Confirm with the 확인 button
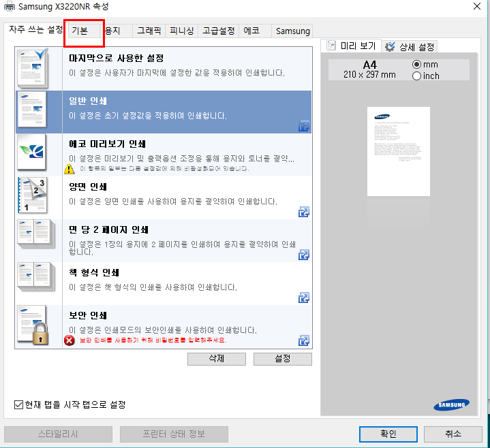This screenshot has width=490, height=448. [388, 434]
